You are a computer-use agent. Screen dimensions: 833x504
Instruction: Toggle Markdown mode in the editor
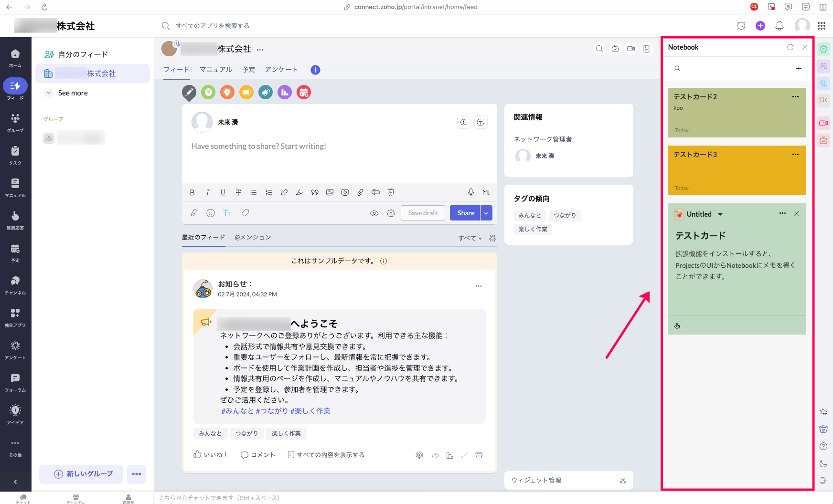pos(486,192)
